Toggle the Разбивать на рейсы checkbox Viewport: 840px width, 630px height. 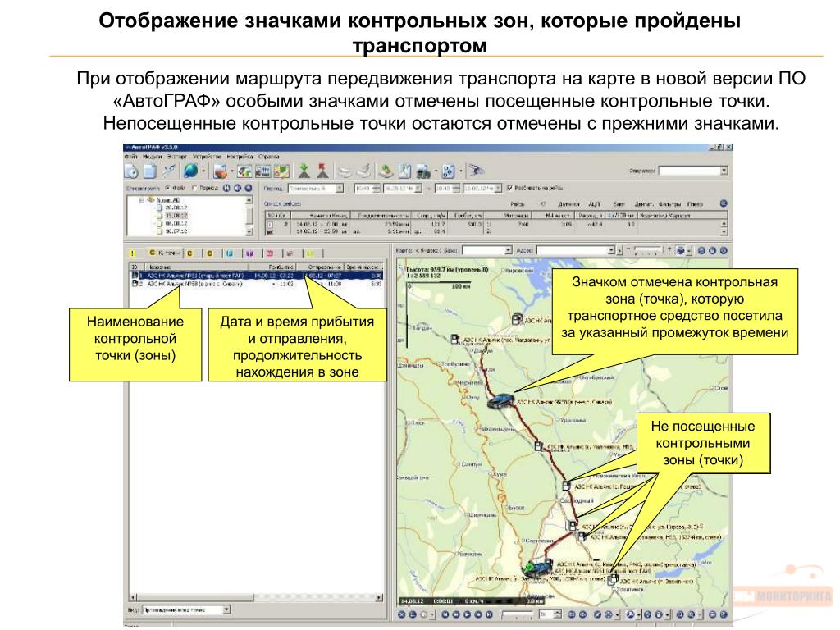click(x=509, y=188)
